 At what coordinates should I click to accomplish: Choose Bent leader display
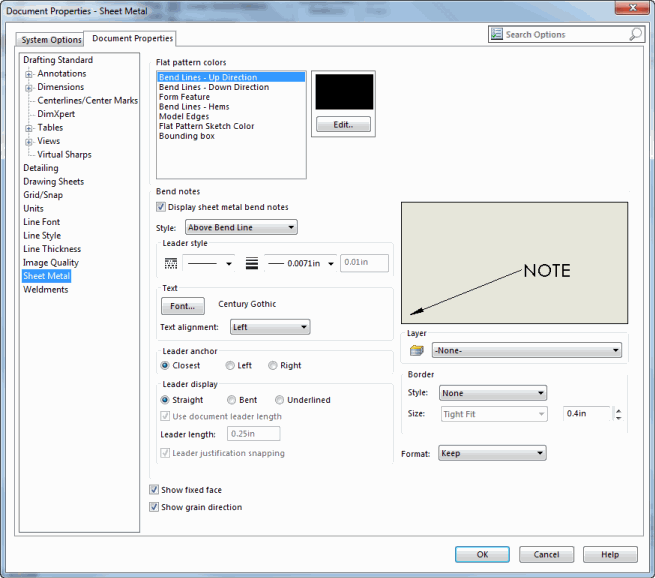[x=231, y=400]
